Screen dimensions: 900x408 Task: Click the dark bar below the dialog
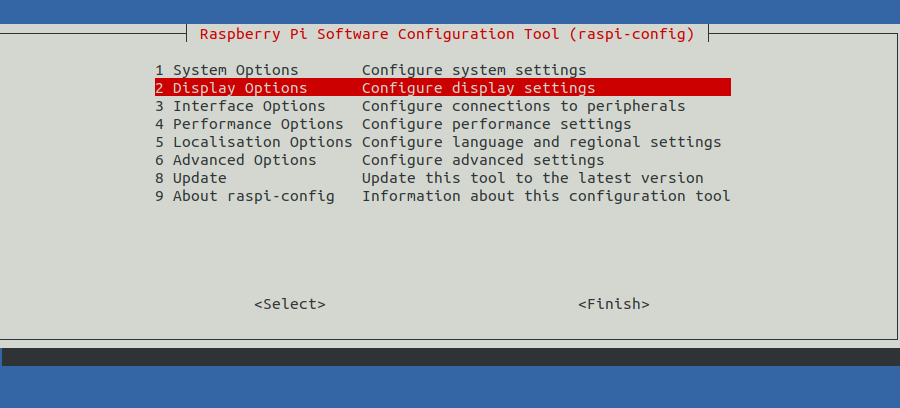pos(451,357)
